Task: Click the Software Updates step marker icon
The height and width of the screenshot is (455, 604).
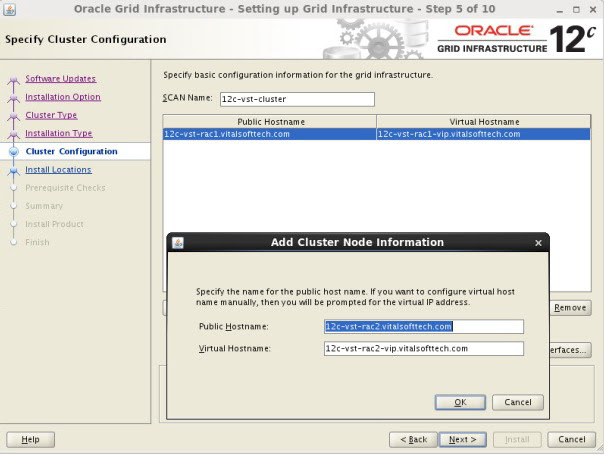Action: [14, 80]
